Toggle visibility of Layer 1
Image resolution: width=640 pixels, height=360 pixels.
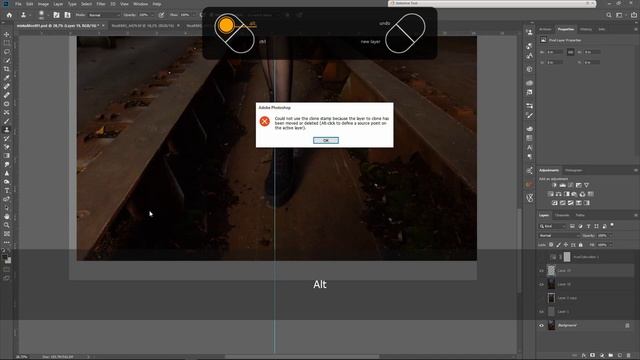coord(542,311)
